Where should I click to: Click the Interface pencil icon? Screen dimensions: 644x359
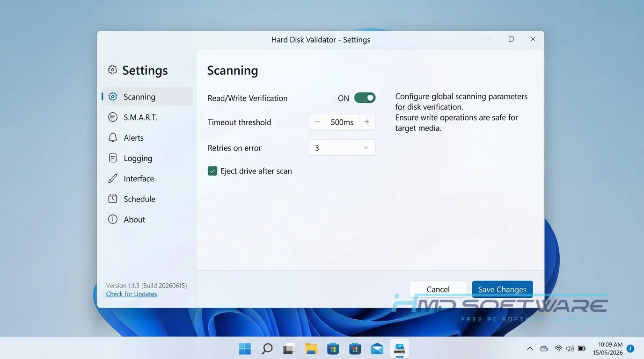(x=113, y=179)
